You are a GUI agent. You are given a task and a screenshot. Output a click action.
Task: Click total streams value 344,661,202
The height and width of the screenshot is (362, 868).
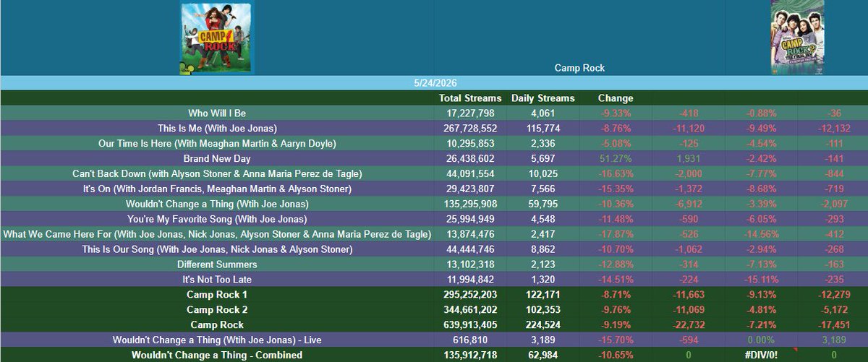coord(470,310)
